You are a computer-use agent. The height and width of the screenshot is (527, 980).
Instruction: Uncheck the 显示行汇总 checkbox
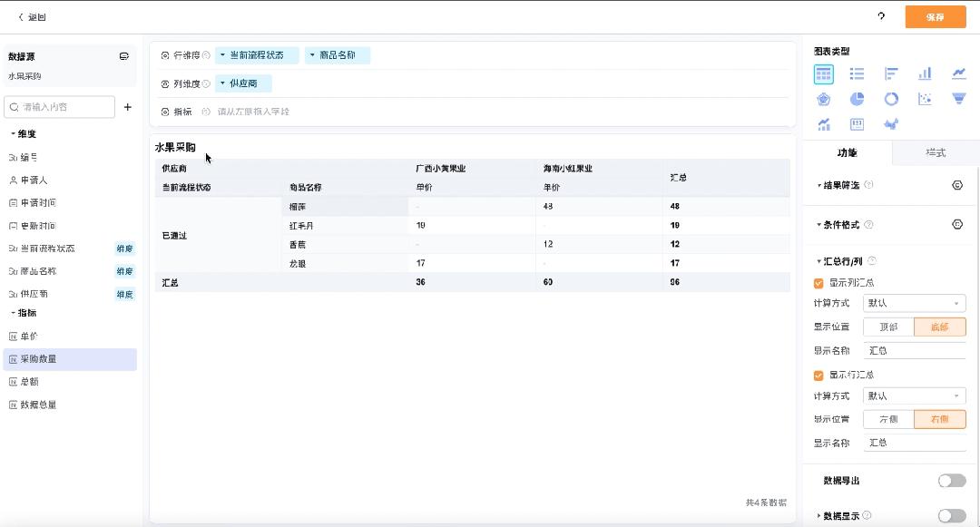(x=819, y=376)
